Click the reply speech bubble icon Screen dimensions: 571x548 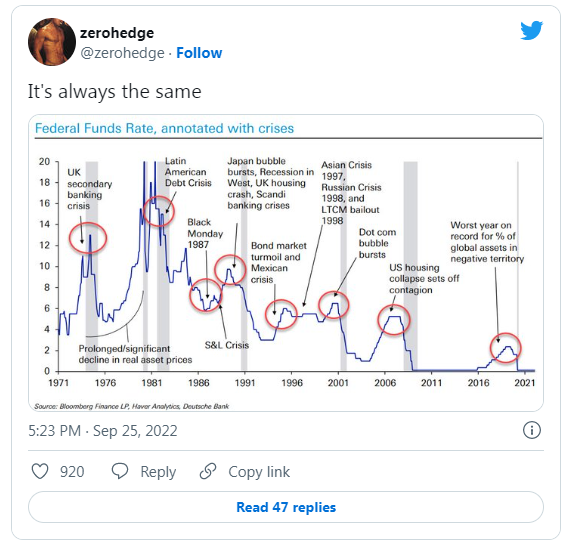120,471
